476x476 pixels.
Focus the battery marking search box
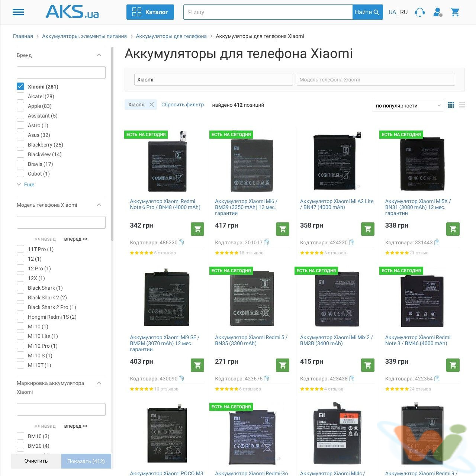(x=61, y=409)
